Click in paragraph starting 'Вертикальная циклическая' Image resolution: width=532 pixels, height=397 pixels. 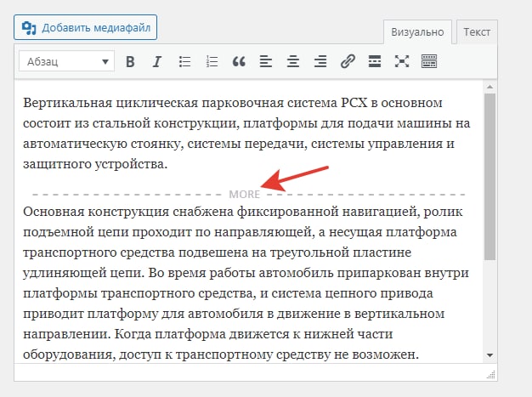[246, 133]
